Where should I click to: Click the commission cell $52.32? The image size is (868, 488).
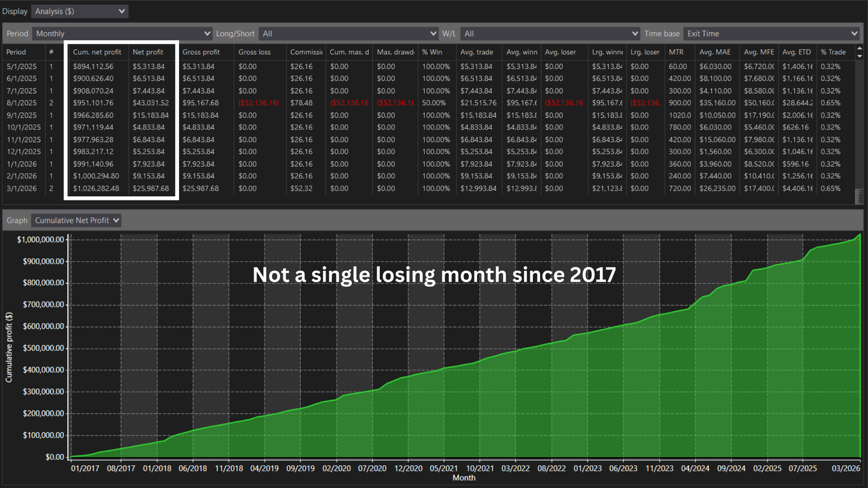(x=302, y=188)
